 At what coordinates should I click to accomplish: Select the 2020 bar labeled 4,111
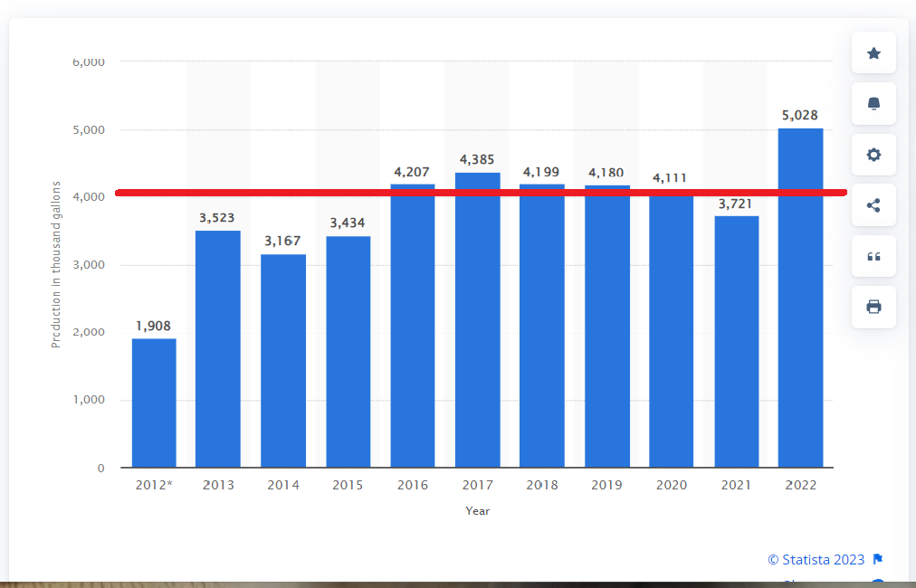[672, 332]
